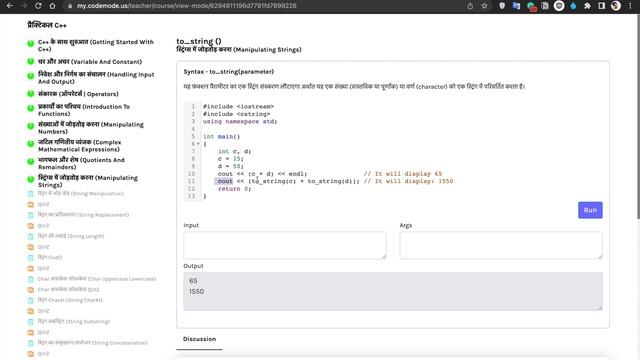
Task: Open the QUIZ after String Replacement
Action: point(43,225)
